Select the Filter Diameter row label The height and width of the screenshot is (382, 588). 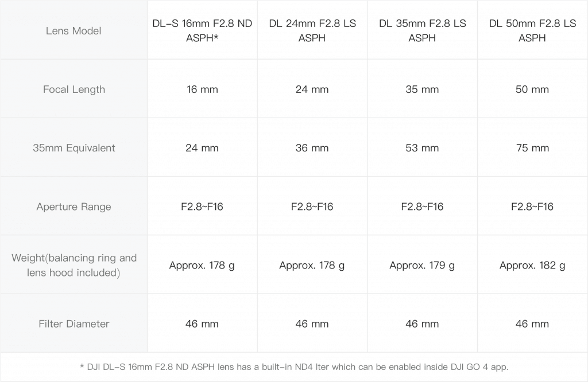tap(73, 324)
